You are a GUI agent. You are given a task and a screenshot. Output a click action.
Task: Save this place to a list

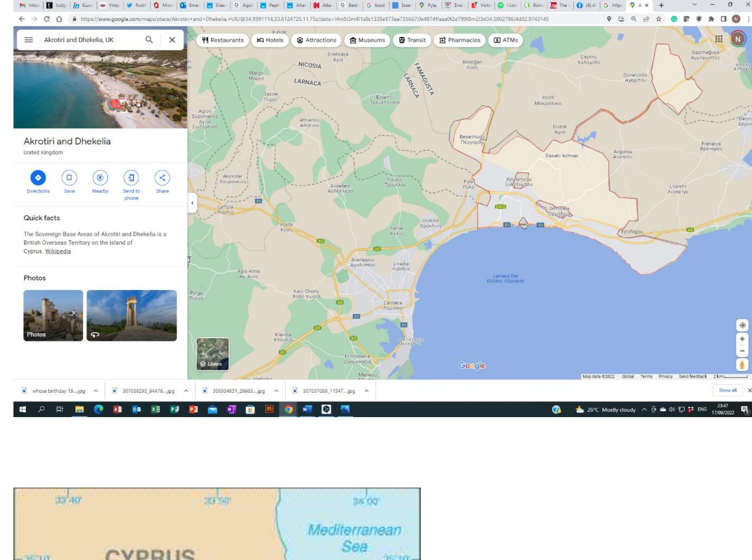pos(69,178)
